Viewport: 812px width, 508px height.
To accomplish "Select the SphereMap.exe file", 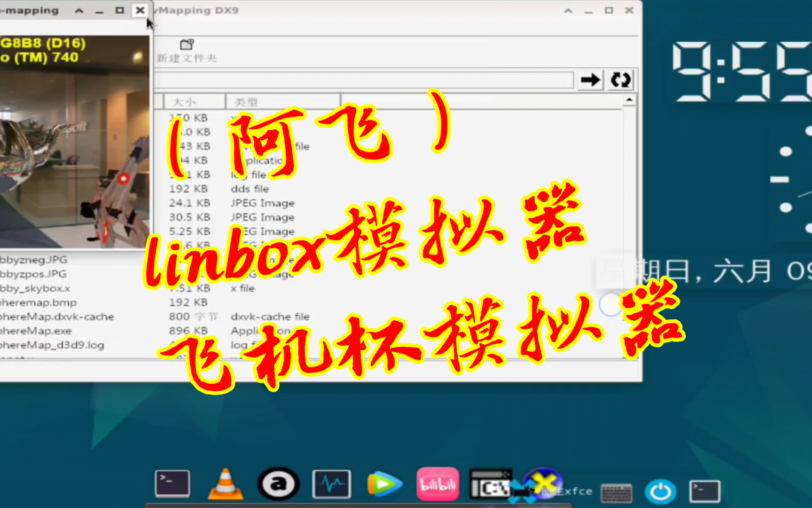I will click(x=36, y=331).
